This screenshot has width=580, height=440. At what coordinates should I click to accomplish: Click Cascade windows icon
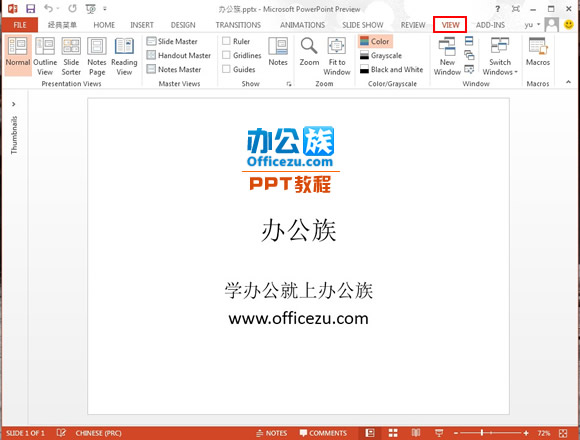point(469,55)
